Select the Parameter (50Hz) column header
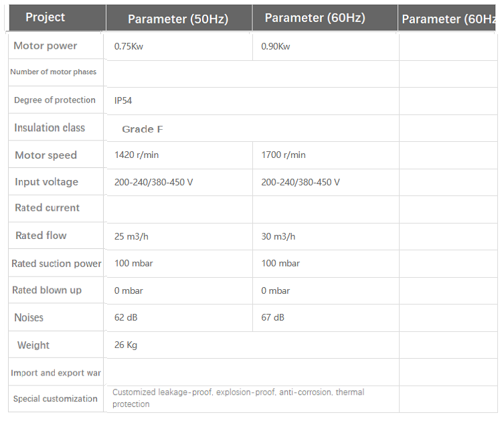 tap(178, 19)
